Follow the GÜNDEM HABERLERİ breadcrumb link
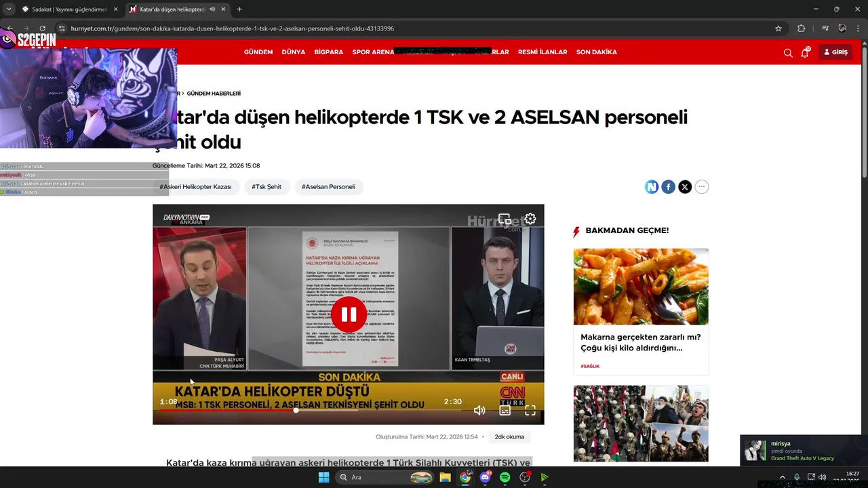The width and height of the screenshot is (868, 488). pyautogui.click(x=214, y=94)
